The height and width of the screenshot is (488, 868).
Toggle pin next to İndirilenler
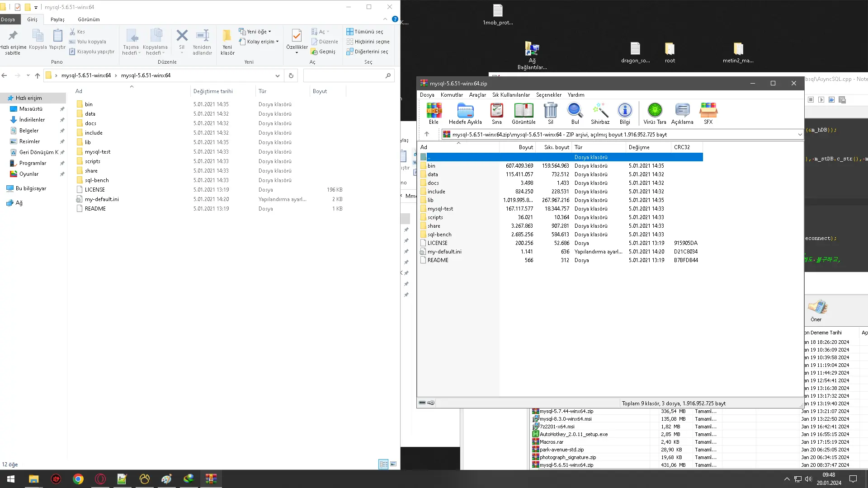click(x=62, y=120)
